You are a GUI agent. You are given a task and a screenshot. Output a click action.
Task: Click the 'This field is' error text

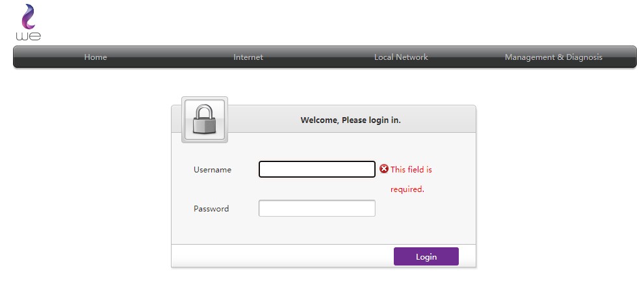(x=411, y=170)
